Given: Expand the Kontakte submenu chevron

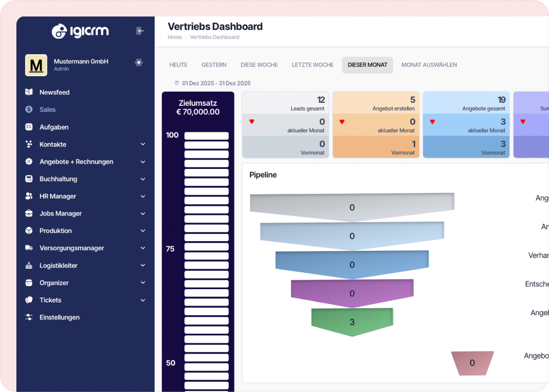Looking at the screenshot, I should pyautogui.click(x=143, y=144).
